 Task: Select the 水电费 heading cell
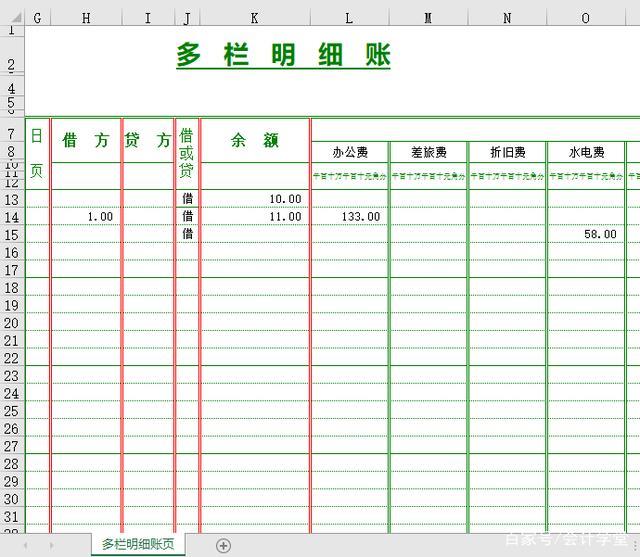click(x=586, y=153)
